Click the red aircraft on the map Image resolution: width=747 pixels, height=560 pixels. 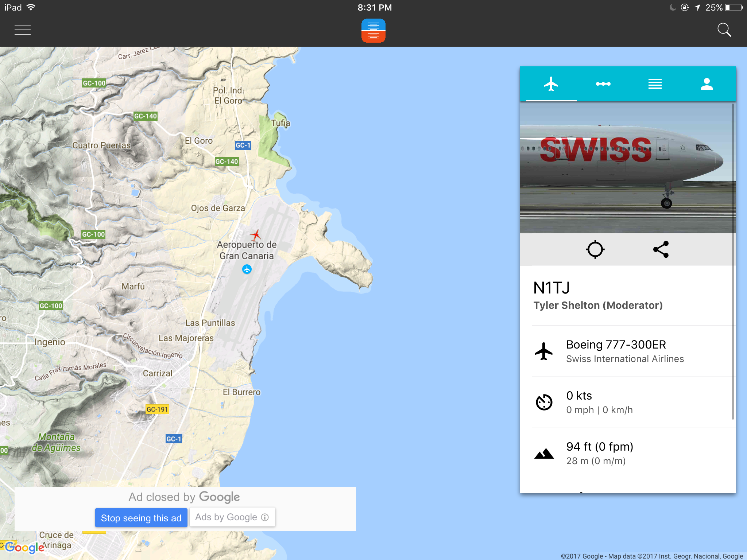(x=256, y=235)
